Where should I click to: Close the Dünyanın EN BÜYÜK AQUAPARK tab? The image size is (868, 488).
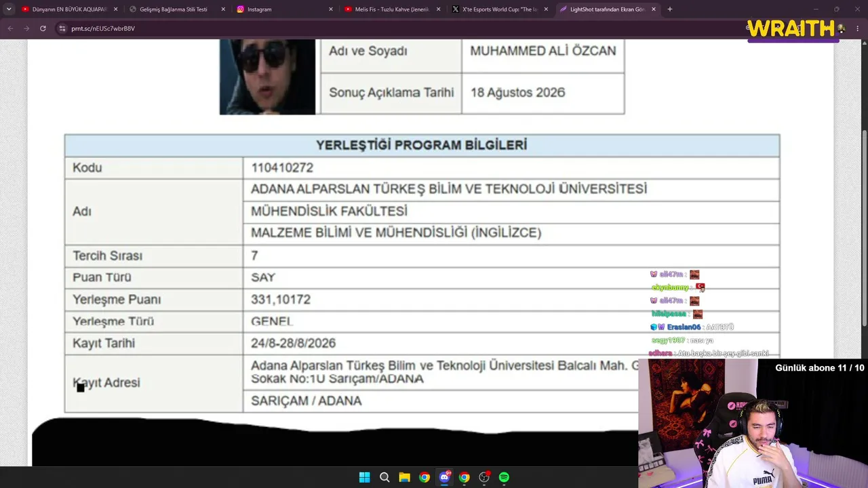115,9
